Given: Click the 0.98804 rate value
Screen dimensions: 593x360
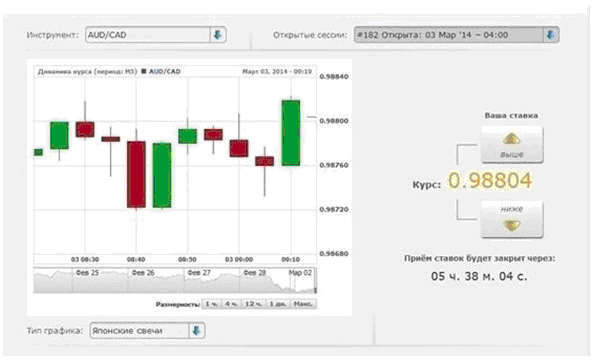Looking at the screenshot, I should tap(490, 180).
